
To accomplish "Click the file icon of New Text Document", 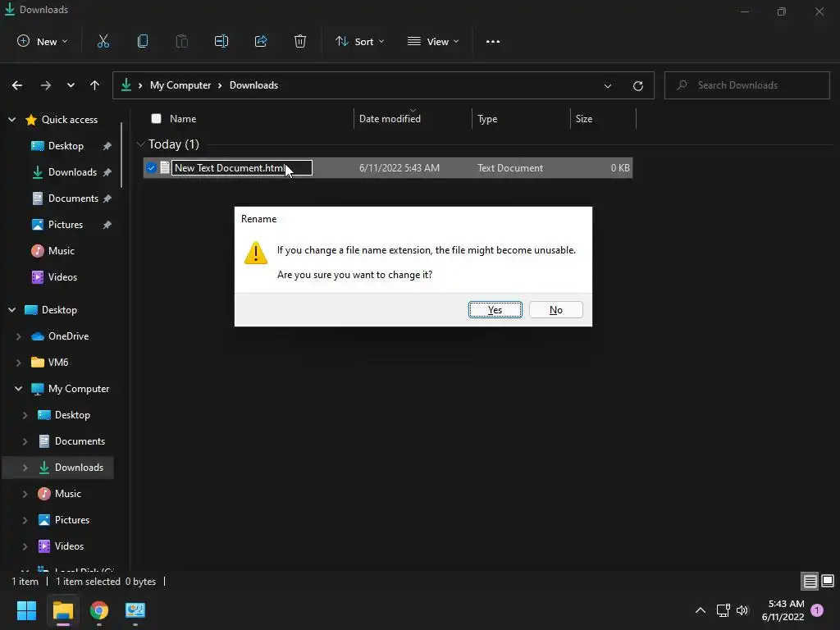I will pyautogui.click(x=165, y=167).
